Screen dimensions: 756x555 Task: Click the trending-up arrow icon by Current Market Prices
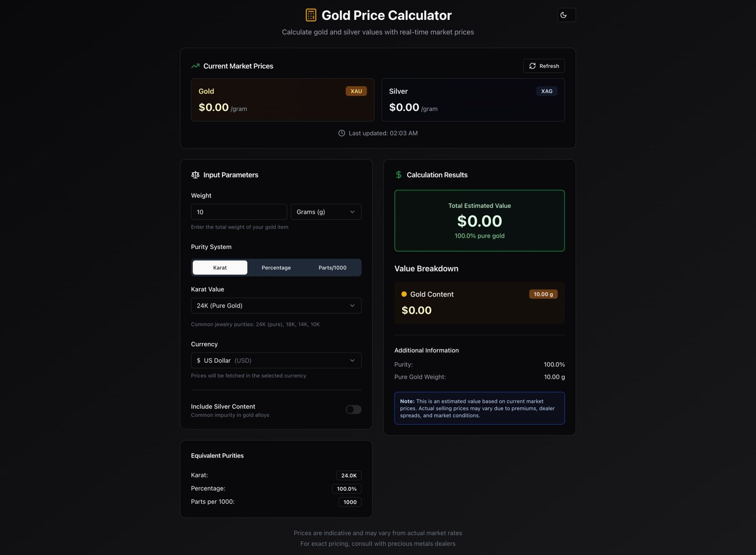[195, 66]
